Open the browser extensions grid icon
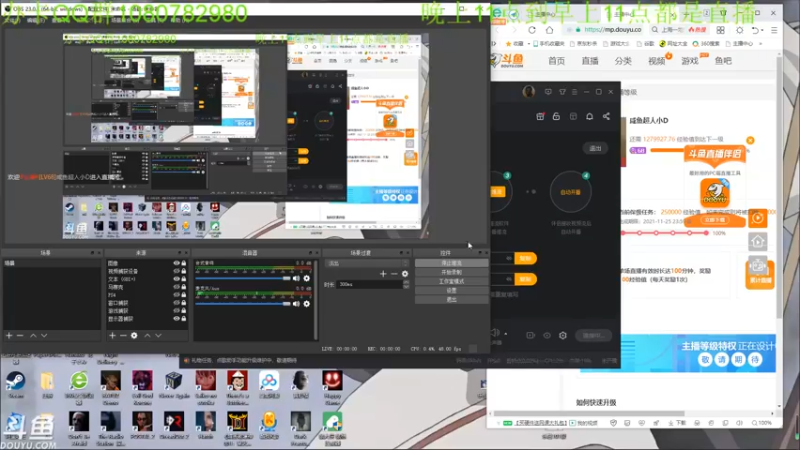The width and height of the screenshot is (800, 450). 720,30
